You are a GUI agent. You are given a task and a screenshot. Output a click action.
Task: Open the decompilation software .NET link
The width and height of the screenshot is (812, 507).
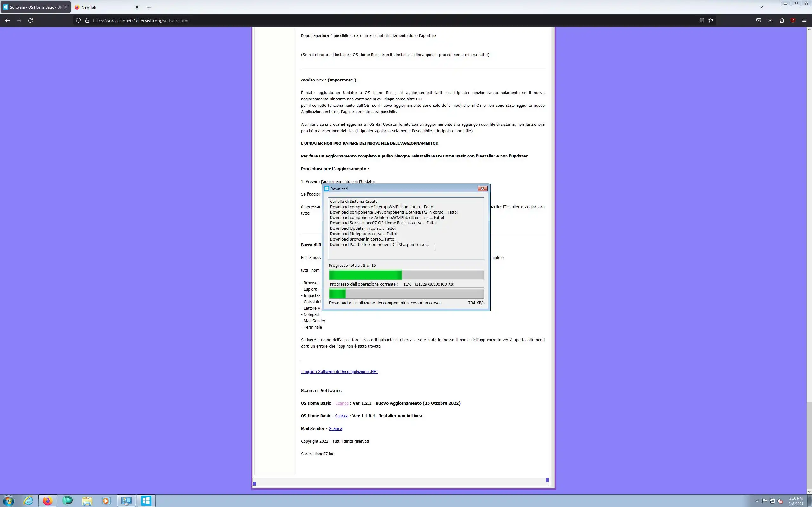click(x=339, y=371)
